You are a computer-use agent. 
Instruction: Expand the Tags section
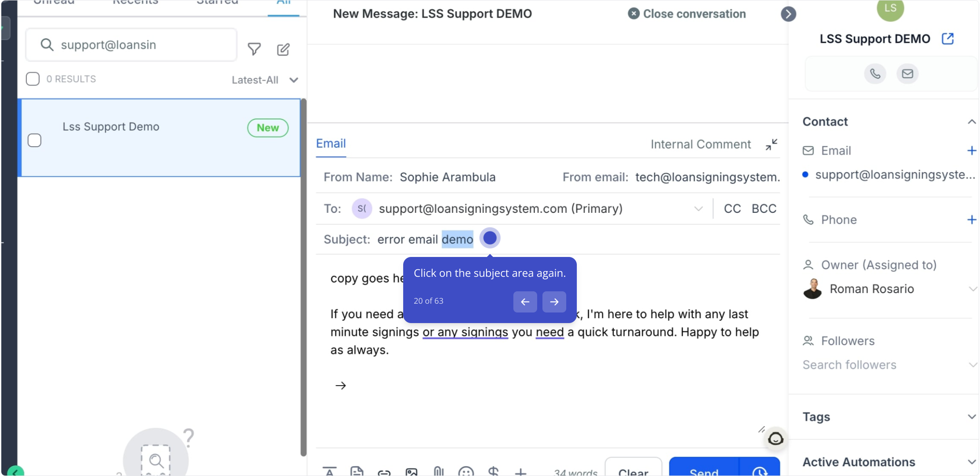pos(971,417)
